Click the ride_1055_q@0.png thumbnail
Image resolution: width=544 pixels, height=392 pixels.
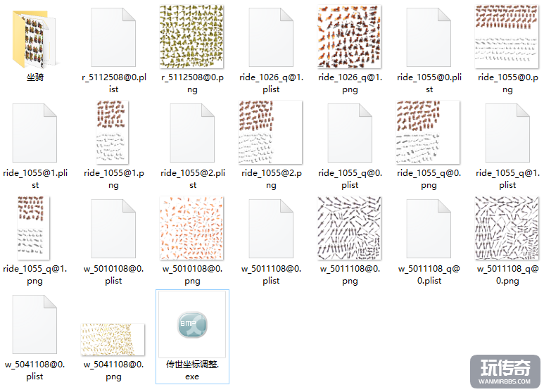pos(428,132)
